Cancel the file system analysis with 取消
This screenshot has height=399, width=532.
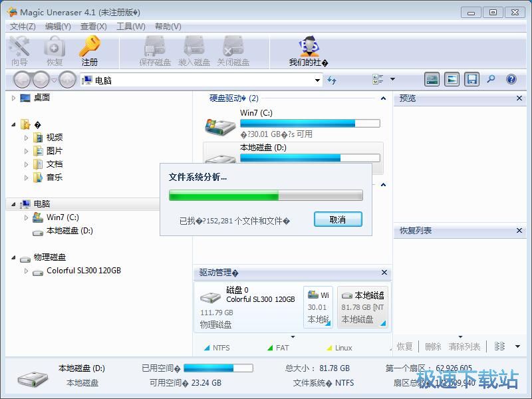coord(338,219)
